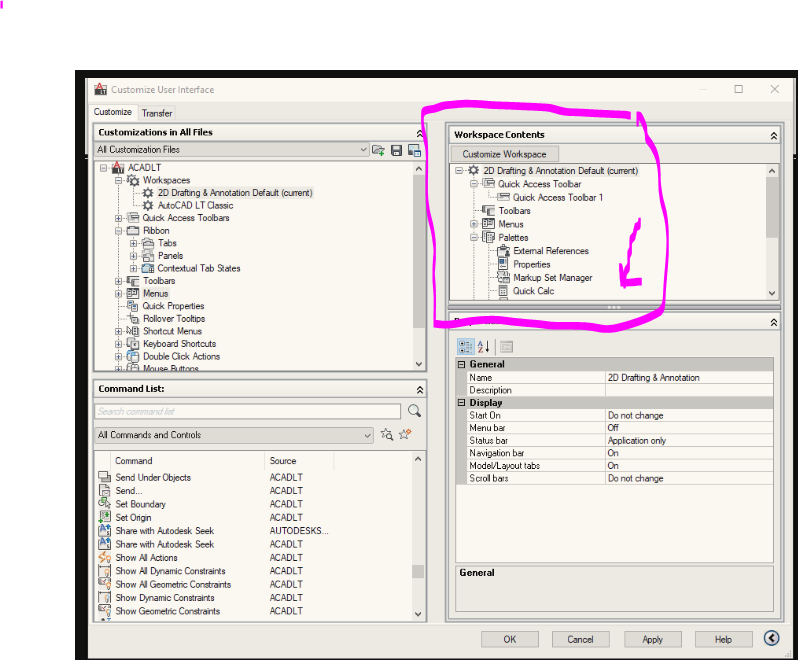Select the alphabetical sort properties icon
This screenshot has width=798, height=660.
coord(483,347)
